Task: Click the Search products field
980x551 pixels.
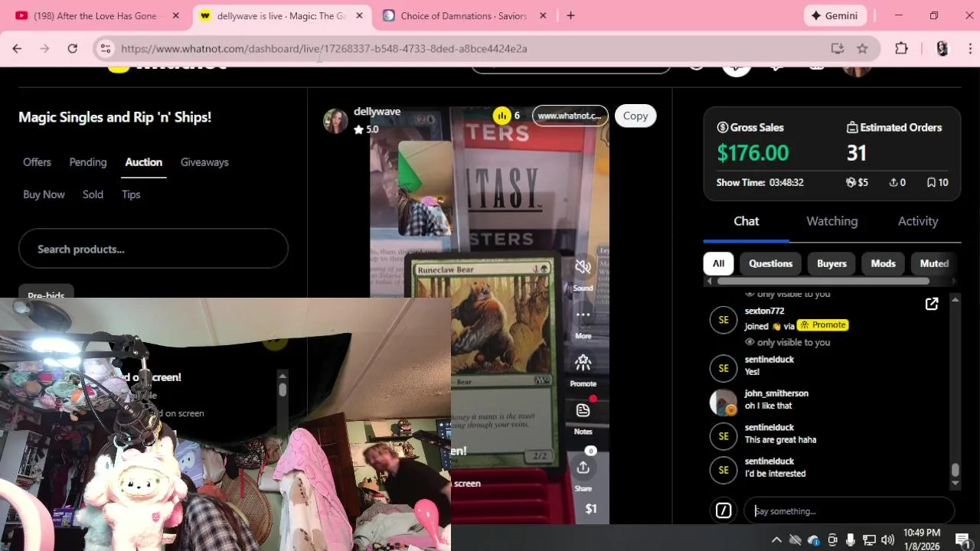Action: pos(153,249)
